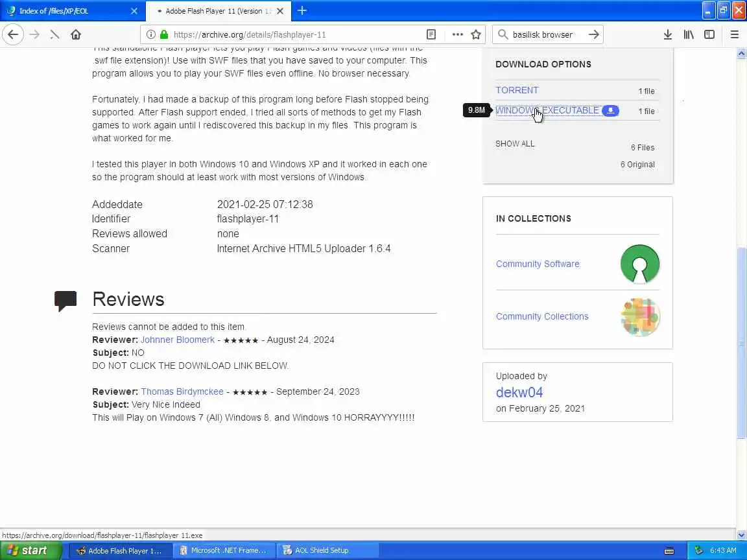Viewport: 747px width, 560px height.
Task: Submit the search with the arrow button
Action: click(593, 34)
